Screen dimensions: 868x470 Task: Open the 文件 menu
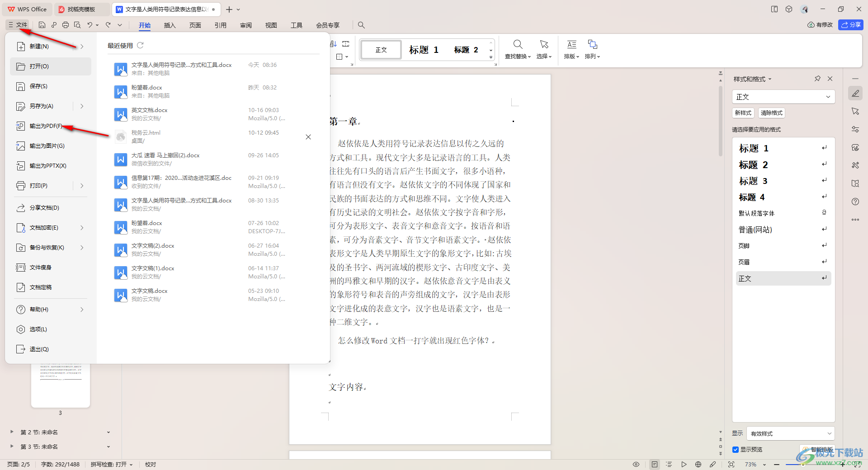point(18,25)
